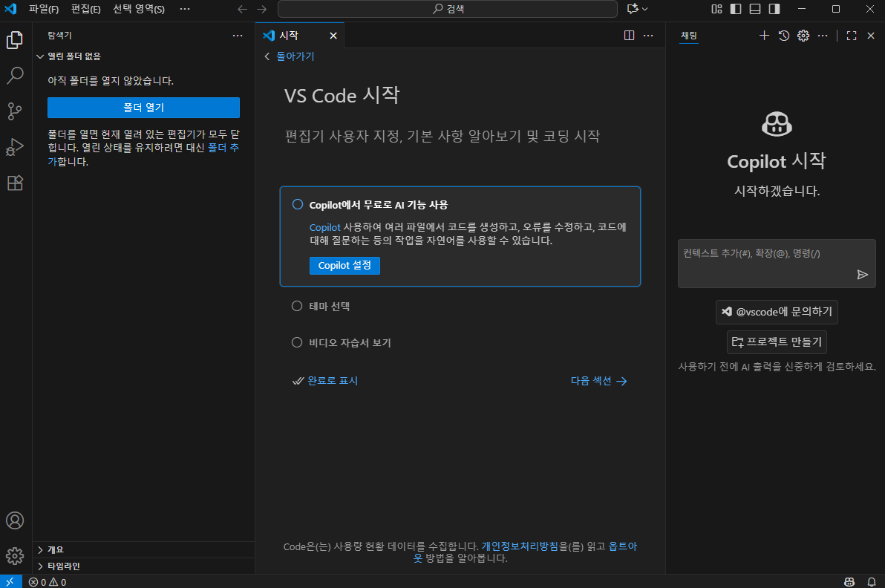Click the '@vscode에 문의하기' button
This screenshot has height=588, width=885.
click(777, 312)
